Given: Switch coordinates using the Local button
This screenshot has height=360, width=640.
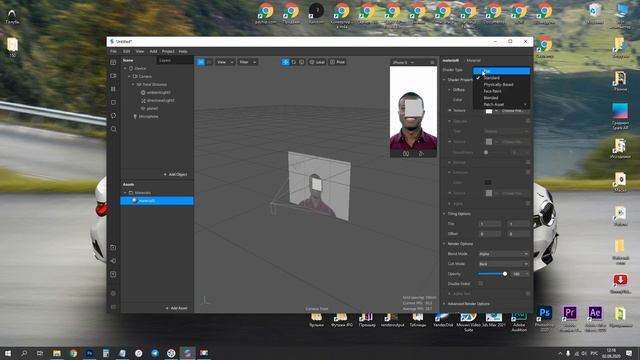Looking at the screenshot, I should pos(317,62).
